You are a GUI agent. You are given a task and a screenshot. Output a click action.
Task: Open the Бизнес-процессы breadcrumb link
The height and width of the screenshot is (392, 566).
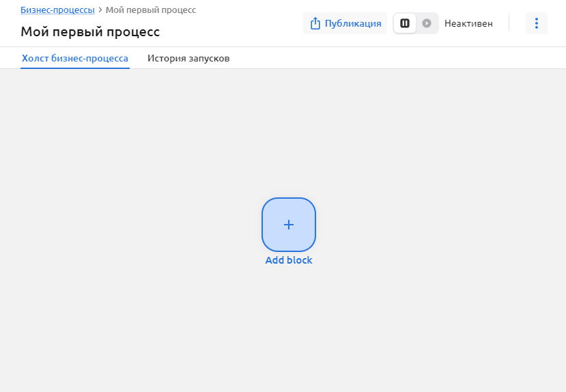pyautogui.click(x=57, y=10)
